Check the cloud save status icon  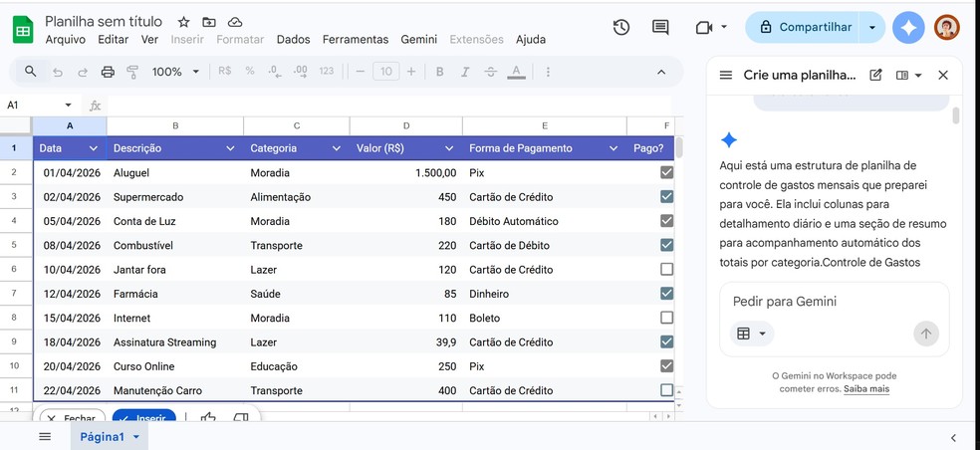coord(234,22)
